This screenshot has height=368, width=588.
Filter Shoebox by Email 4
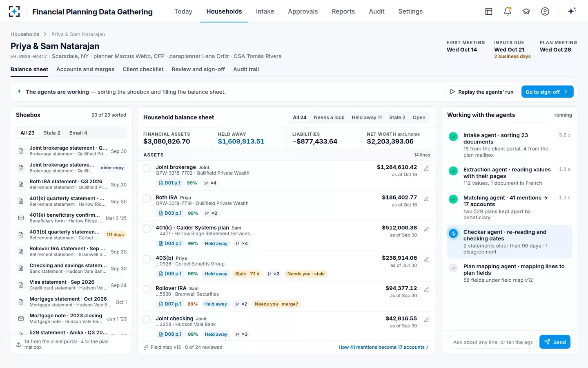coord(78,133)
